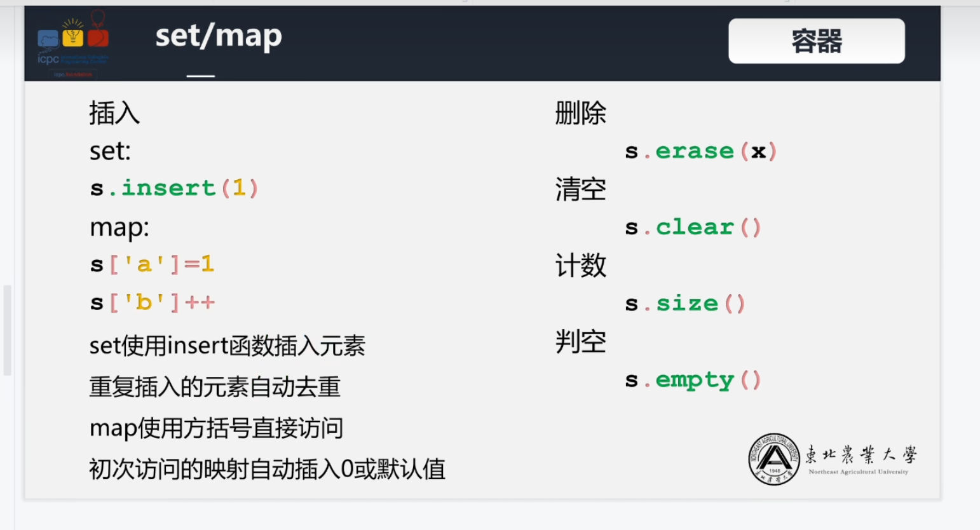Click the 重复插入的元素自动去重 line
Screen dimensions: 980x530
215,386
